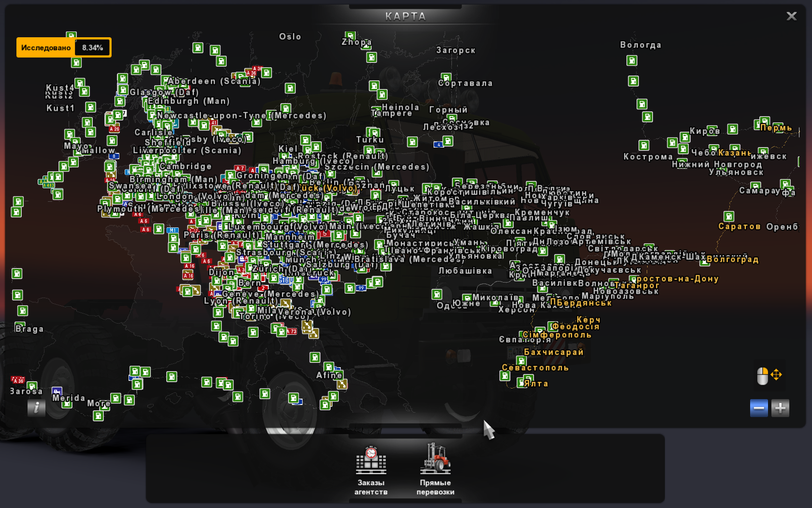The height and width of the screenshot is (508, 812).
Task: Click the КАРТА window title
Action: tap(406, 16)
